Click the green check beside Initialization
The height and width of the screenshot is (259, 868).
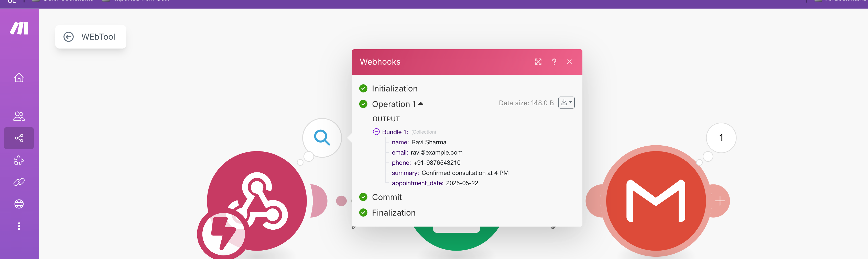point(363,88)
